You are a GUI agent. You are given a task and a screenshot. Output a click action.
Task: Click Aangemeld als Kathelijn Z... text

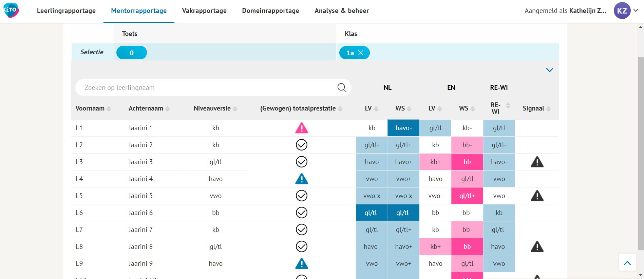565,11
